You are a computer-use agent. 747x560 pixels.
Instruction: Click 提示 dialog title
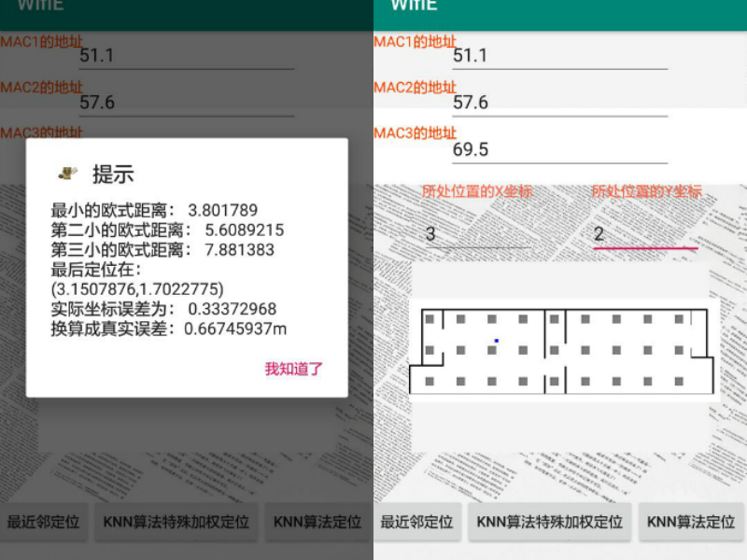point(113,174)
